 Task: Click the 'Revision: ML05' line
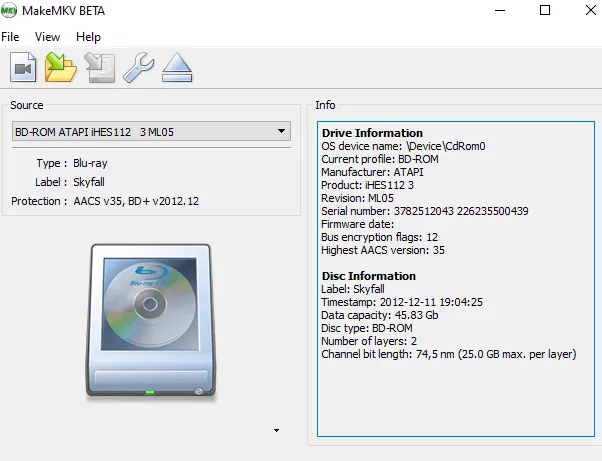[x=357, y=198]
